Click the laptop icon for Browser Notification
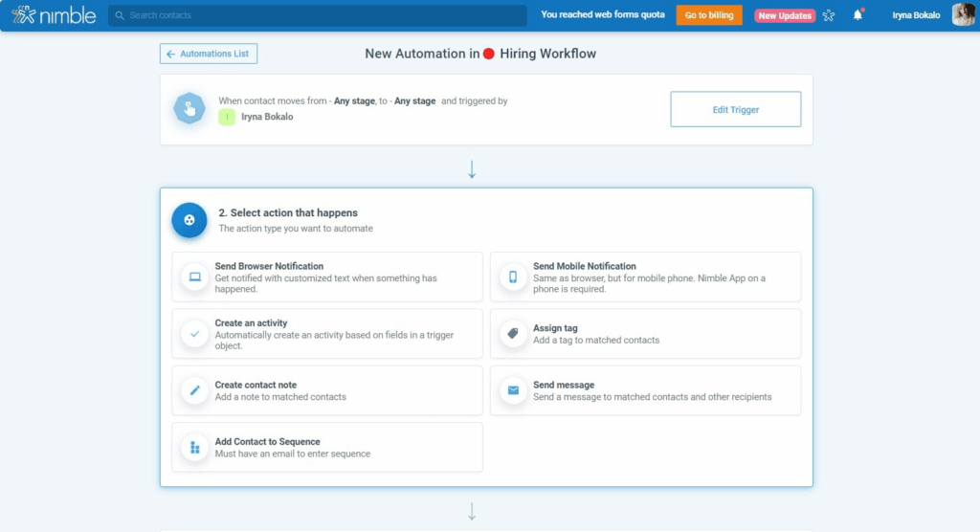The height and width of the screenshot is (532, 980). (x=195, y=277)
